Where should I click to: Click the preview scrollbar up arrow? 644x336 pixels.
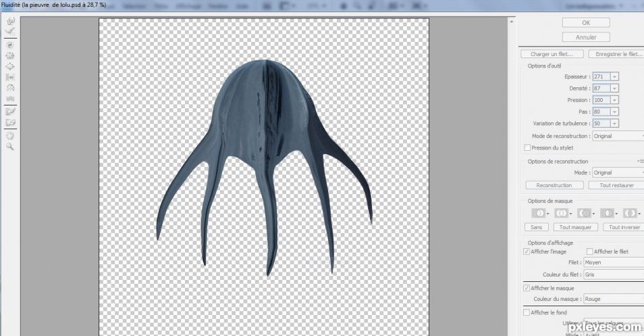point(511,22)
